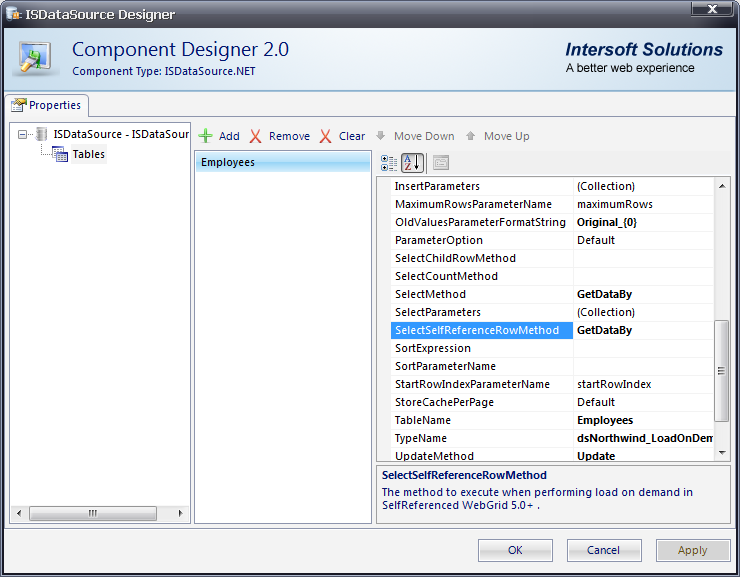
Task: Click the SelectMethod property value field
Action: click(x=644, y=294)
